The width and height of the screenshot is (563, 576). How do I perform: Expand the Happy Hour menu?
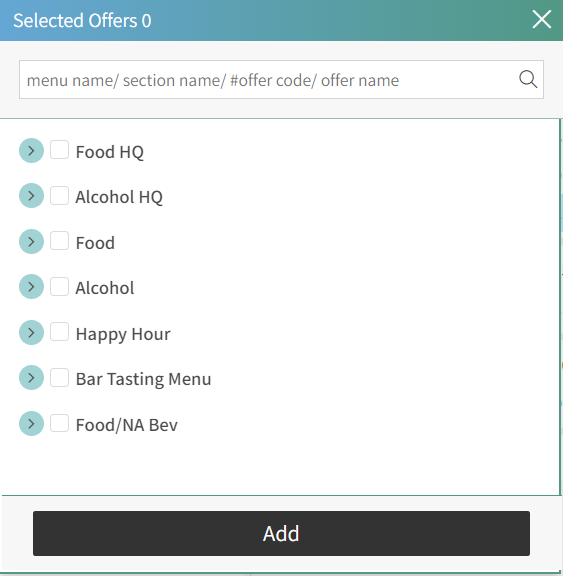[x=31, y=332]
